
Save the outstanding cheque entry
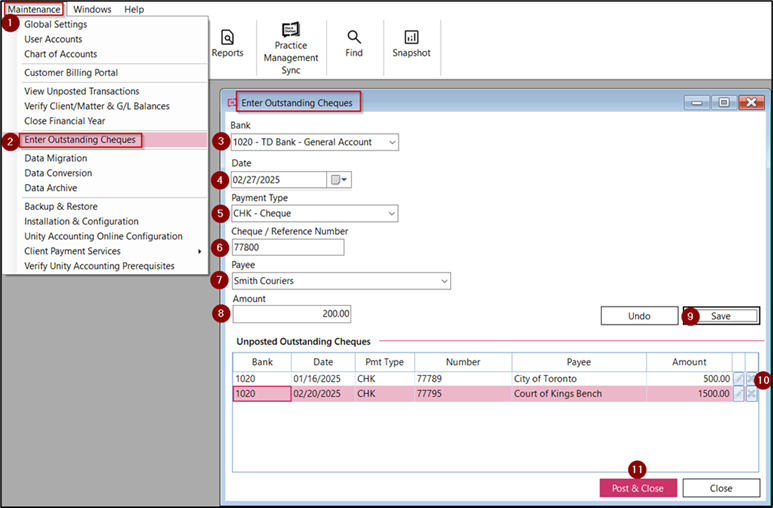pyautogui.click(x=721, y=316)
